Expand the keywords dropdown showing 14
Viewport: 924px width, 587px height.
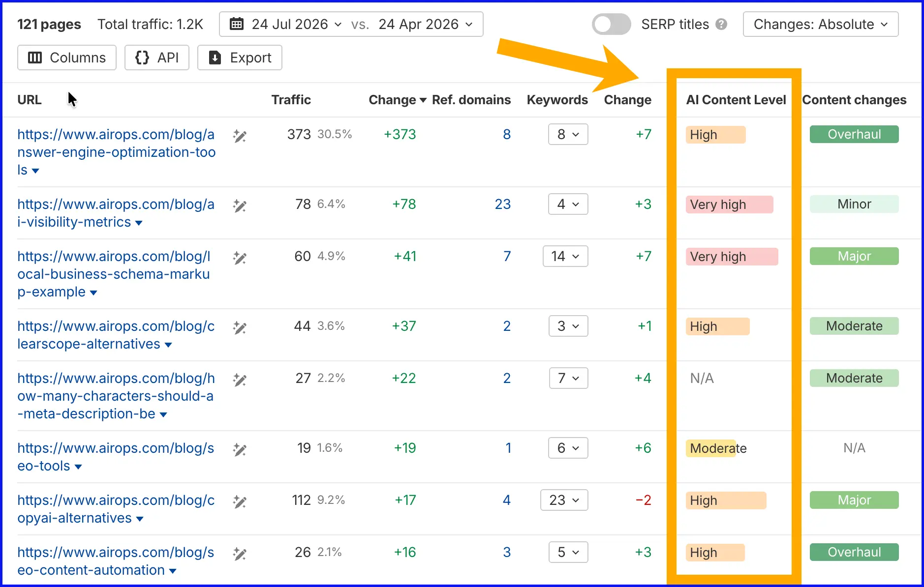pos(565,256)
